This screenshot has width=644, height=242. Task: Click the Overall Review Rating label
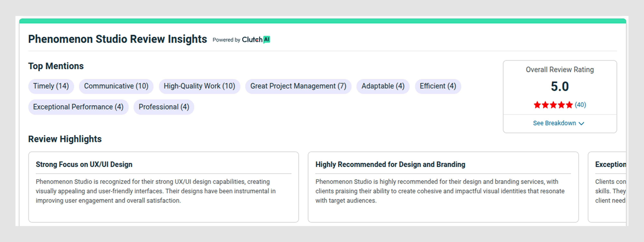coord(560,69)
